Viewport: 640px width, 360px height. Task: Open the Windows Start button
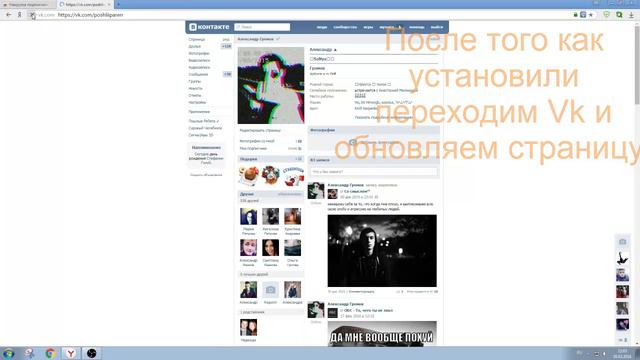(8, 353)
